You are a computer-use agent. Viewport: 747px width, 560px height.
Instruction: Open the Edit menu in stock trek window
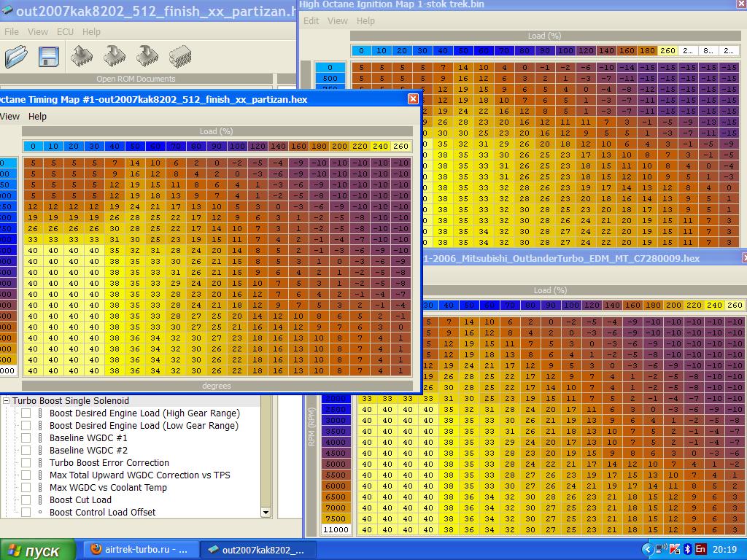tap(311, 21)
